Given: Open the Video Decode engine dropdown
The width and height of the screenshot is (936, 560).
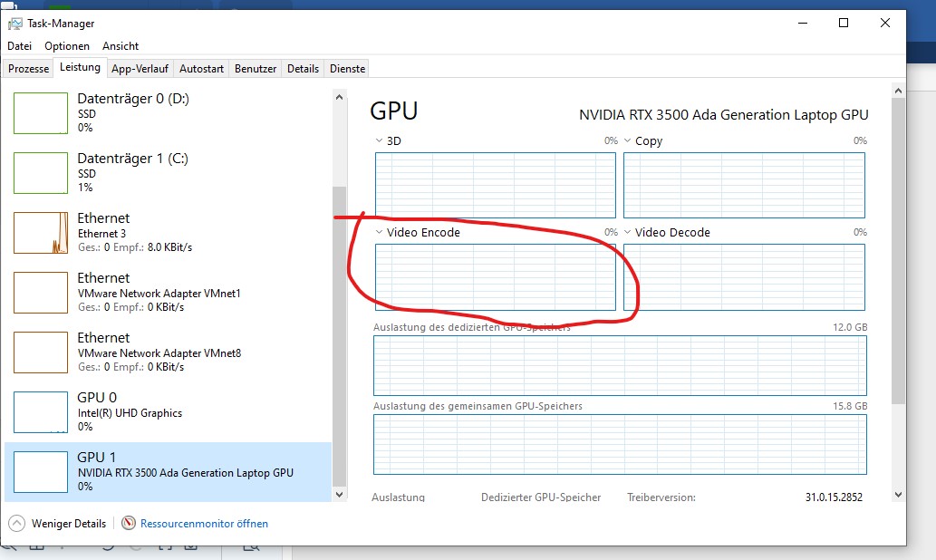Looking at the screenshot, I should pyautogui.click(x=627, y=232).
